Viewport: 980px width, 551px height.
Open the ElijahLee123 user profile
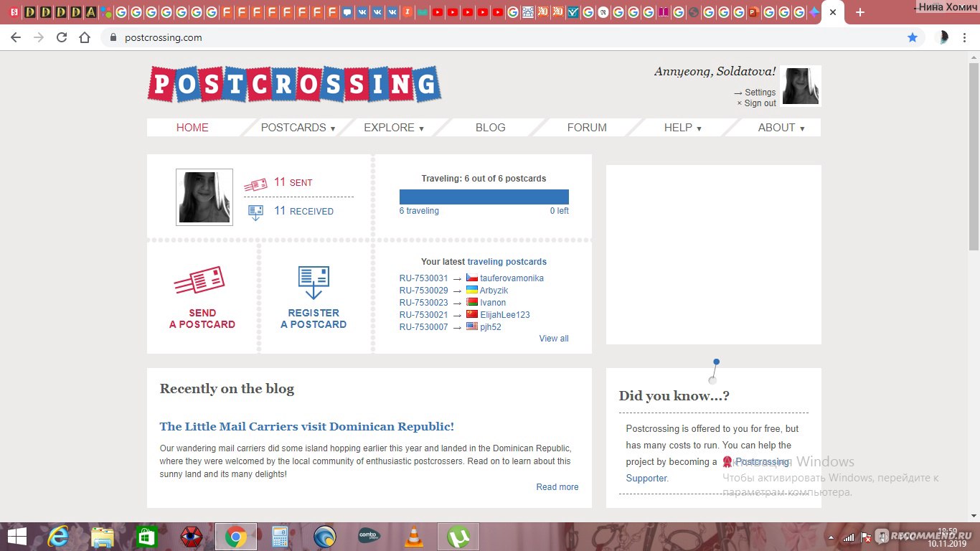[505, 314]
